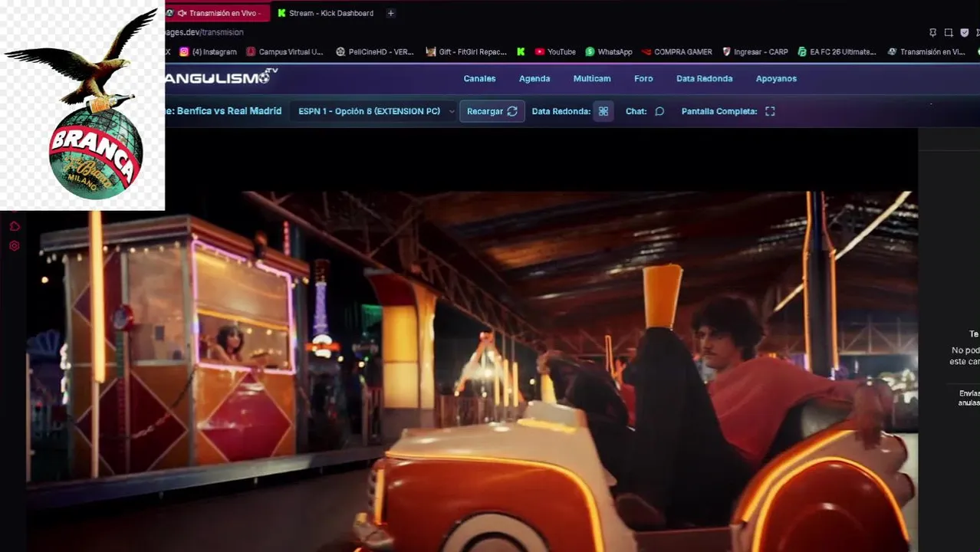Expand the ESPN 1 - Opción 8 channel dropdown
The width and height of the screenshot is (980, 552).
click(x=375, y=111)
